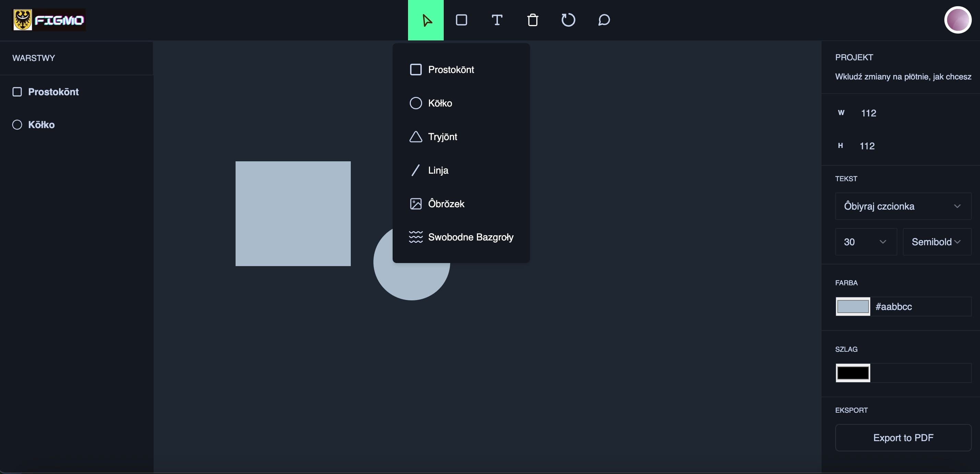
Task: Click the Export to PDF button
Action: coord(903,437)
